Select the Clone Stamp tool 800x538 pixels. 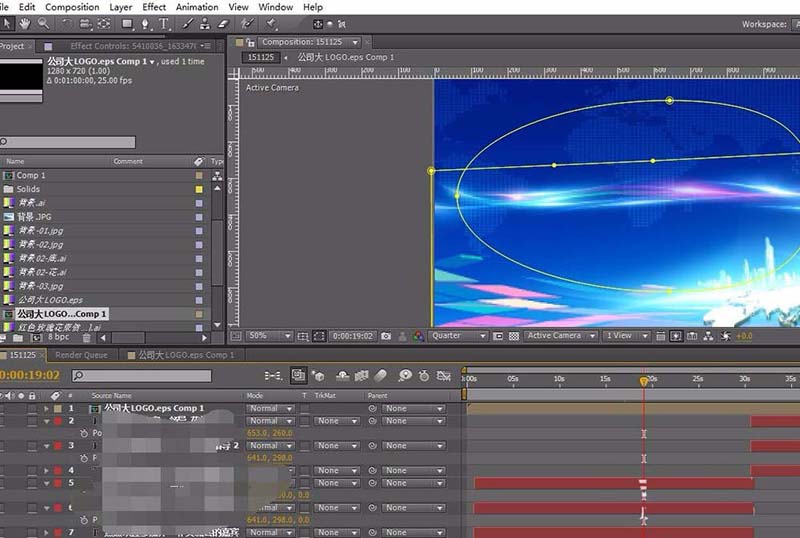pos(206,23)
